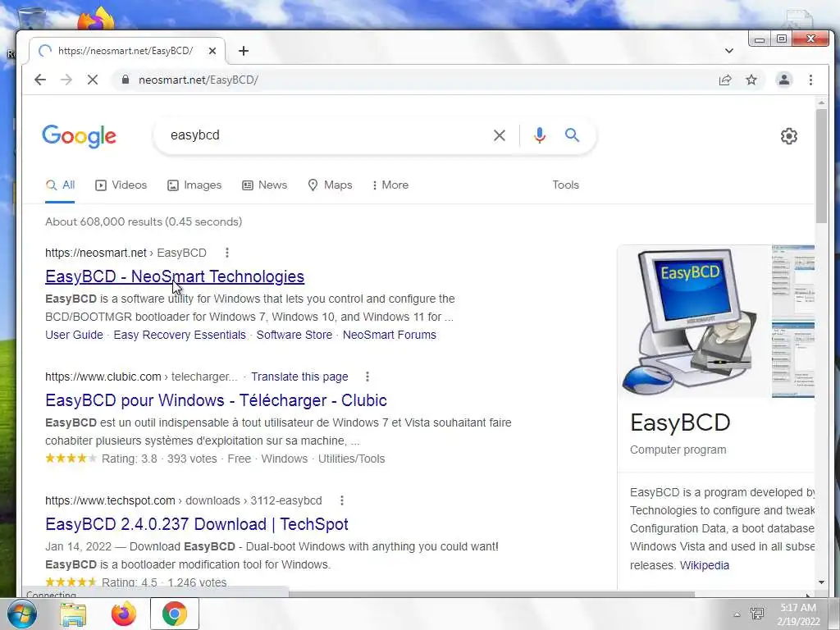Select the All results tab
The width and height of the screenshot is (840, 630).
(60, 185)
